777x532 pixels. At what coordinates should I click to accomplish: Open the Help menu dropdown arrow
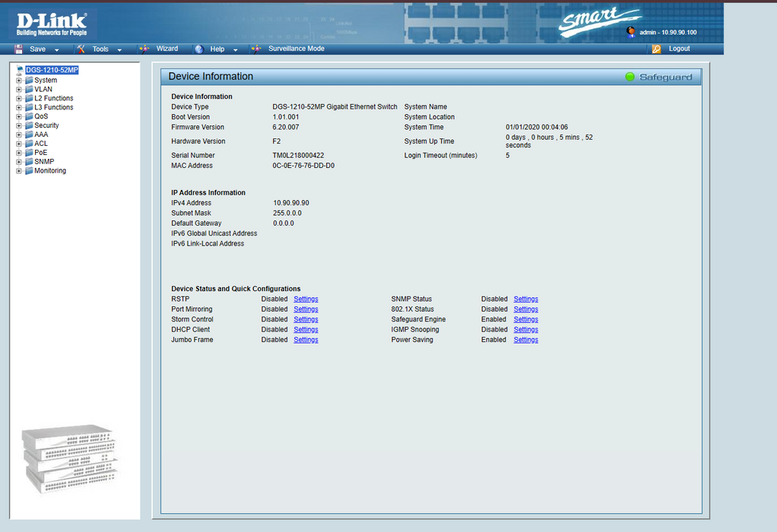click(x=236, y=50)
